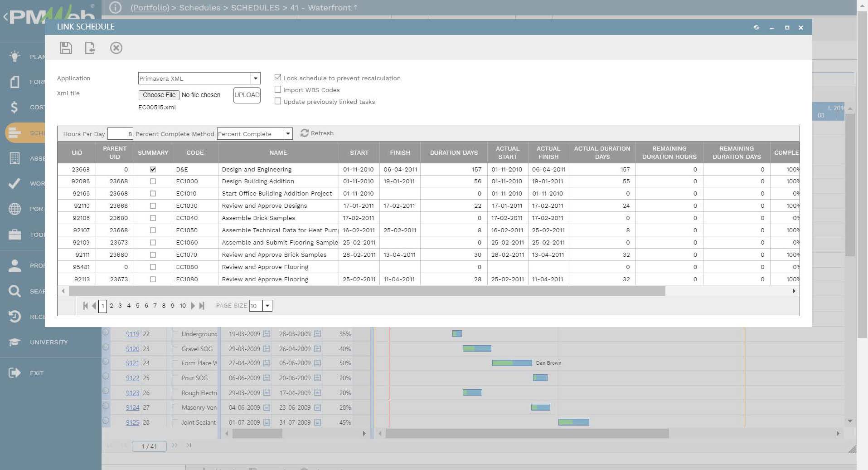This screenshot has height=470, width=868.
Task: Select page 5 in the pager
Action: (x=137, y=306)
